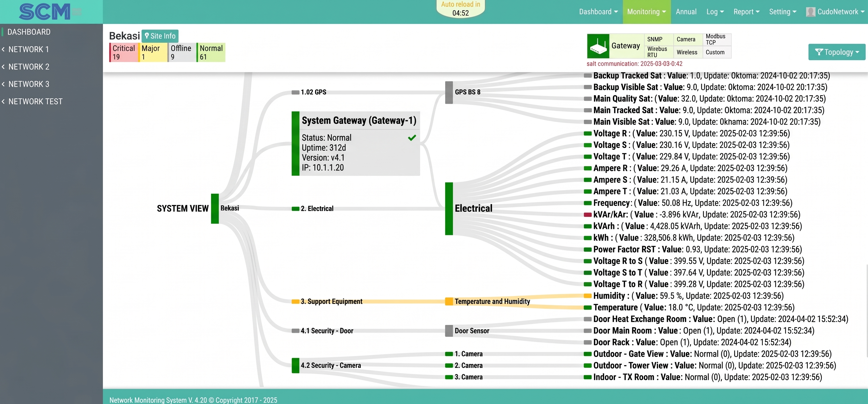The height and width of the screenshot is (404, 868).
Task: Click the Normal 61 status box
Action: [211, 52]
